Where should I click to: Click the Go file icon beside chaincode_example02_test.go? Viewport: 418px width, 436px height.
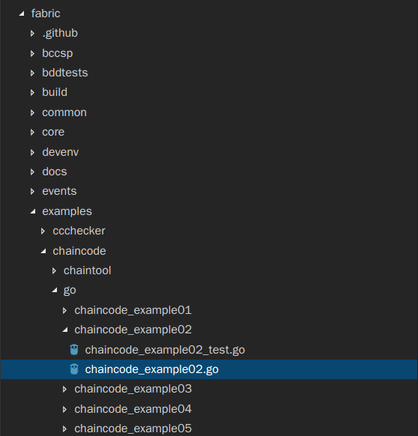point(74,350)
